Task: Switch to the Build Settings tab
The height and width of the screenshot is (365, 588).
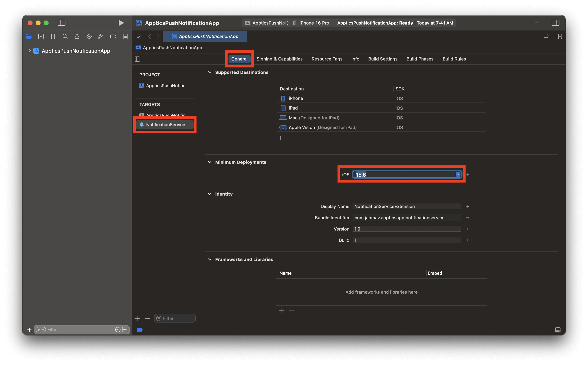Action: (383, 59)
